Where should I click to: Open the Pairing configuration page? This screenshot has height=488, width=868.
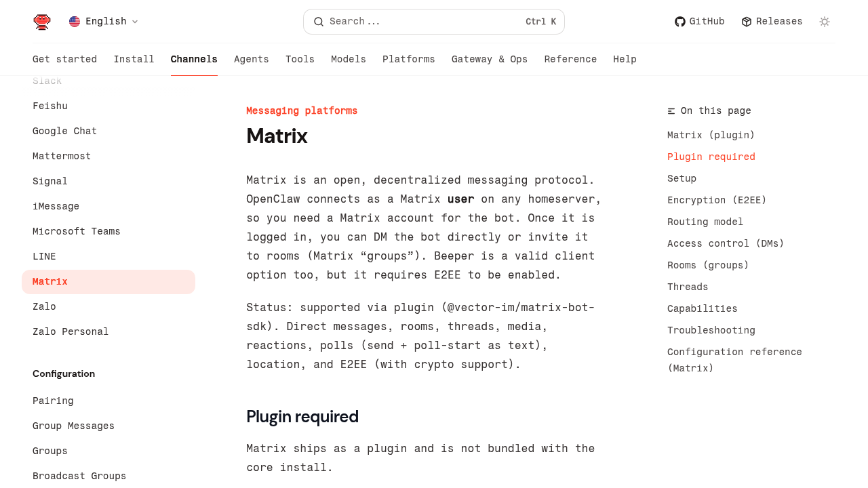click(53, 401)
